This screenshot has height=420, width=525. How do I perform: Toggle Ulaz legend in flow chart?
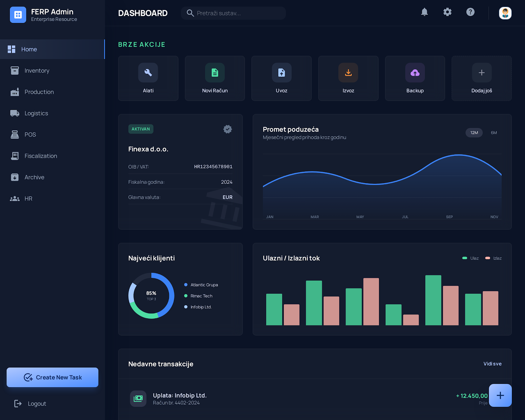470,258
